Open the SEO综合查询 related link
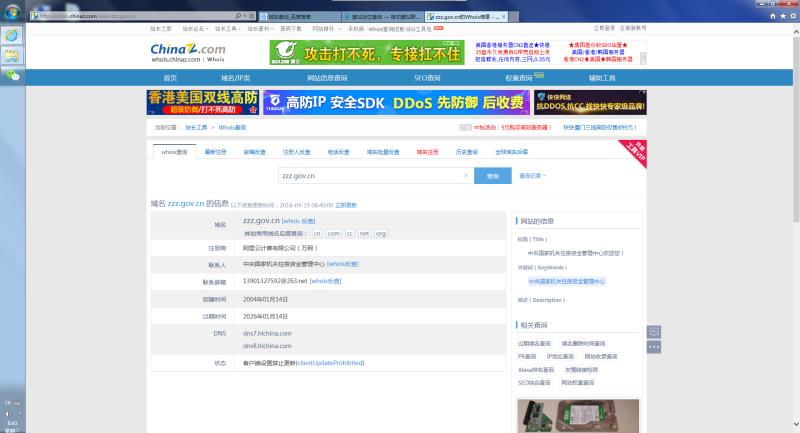This screenshot has width=800, height=433. point(534,383)
